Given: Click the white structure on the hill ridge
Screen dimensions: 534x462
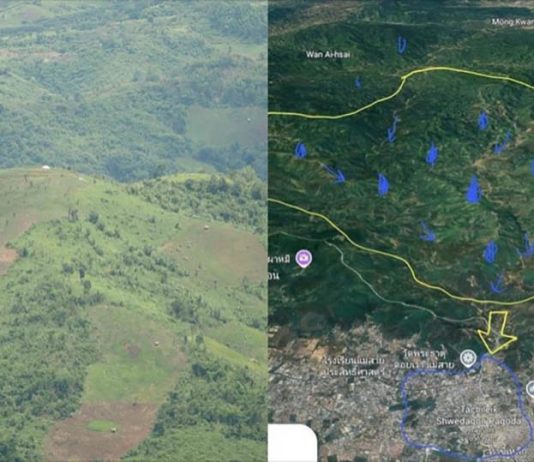Looking at the screenshot, I should 46,167.
